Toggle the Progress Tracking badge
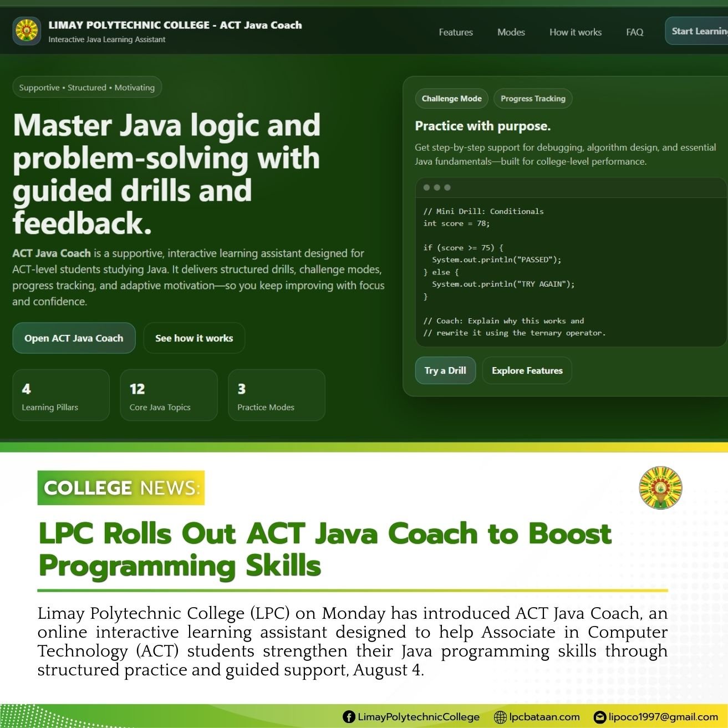 [533, 98]
